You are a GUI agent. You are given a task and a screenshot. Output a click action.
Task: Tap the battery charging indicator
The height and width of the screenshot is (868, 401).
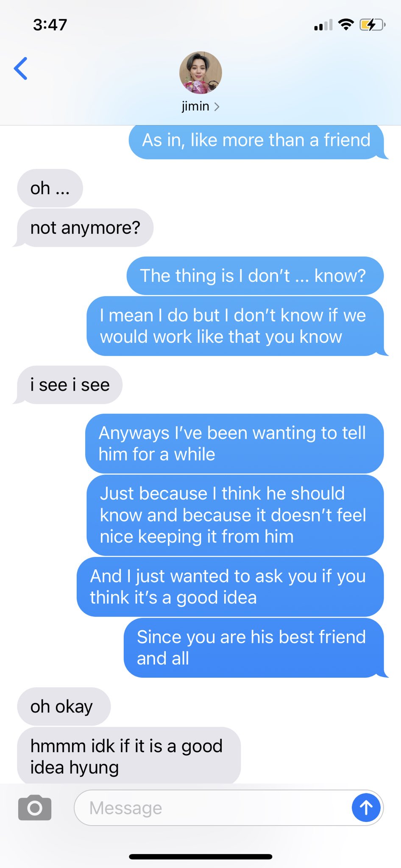pyautogui.click(x=372, y=25)
